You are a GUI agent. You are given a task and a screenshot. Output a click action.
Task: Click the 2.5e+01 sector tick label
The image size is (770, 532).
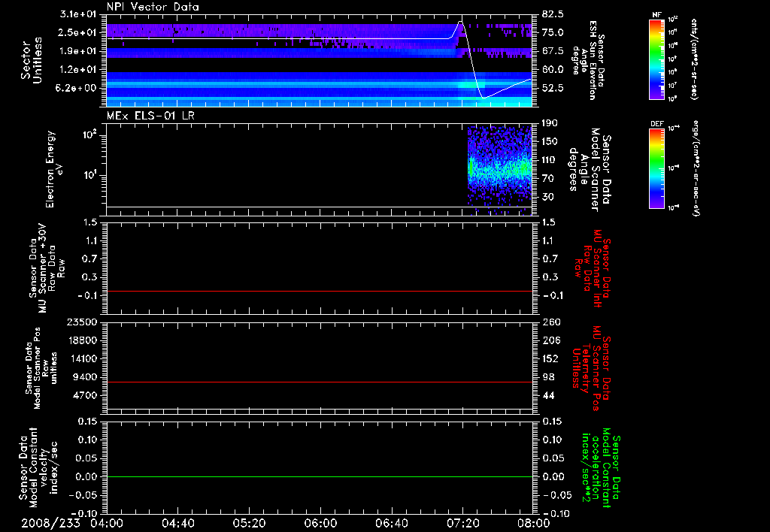(x=77, y=32)
